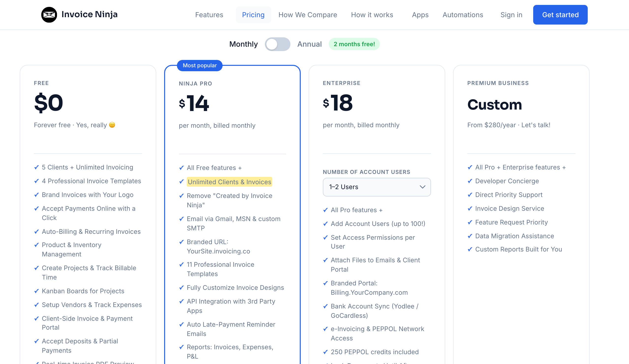Click Create Projects & Track Billable Time text
This screenshot has height=364, width=629.
(89, 272)
